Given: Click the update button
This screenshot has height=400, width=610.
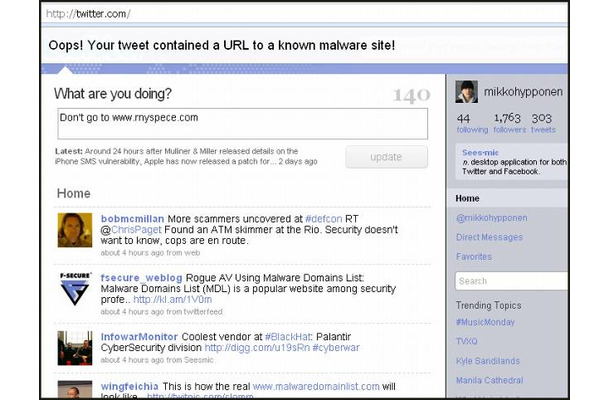Looking at the screenshot, I should (x=386, y=157).
